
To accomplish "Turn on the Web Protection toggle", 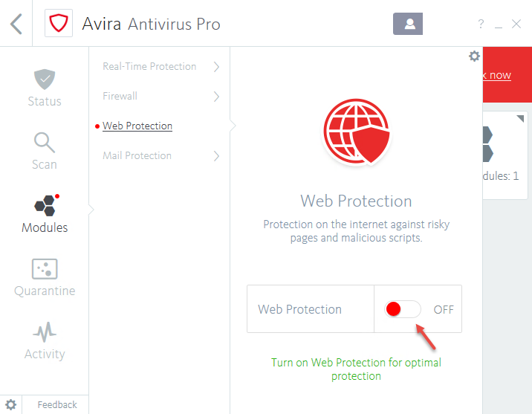I will pyautogui.click(x=403, y=309).
